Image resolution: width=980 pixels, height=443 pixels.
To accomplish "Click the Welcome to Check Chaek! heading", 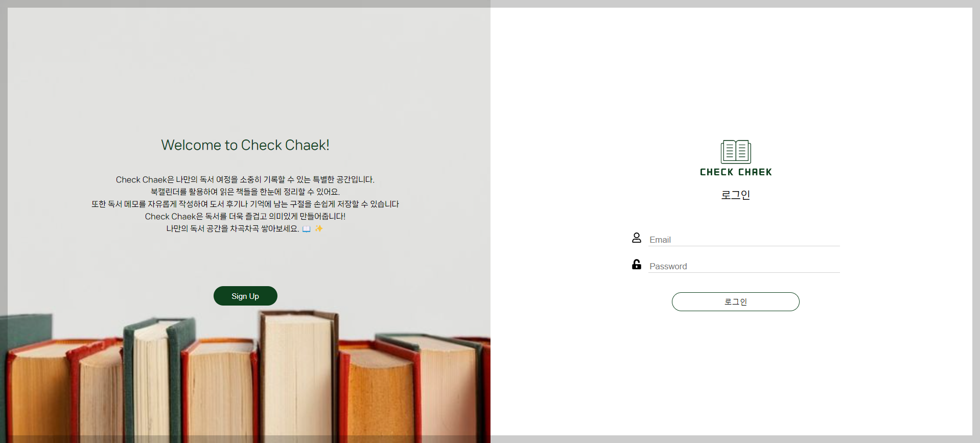I will pyautogui.click(x=245, y=145).
